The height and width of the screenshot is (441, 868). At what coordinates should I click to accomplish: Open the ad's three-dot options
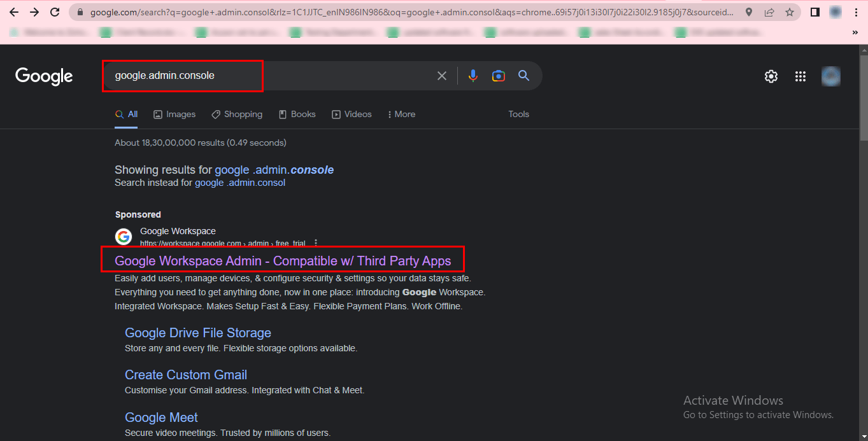[x=316, y=243]
